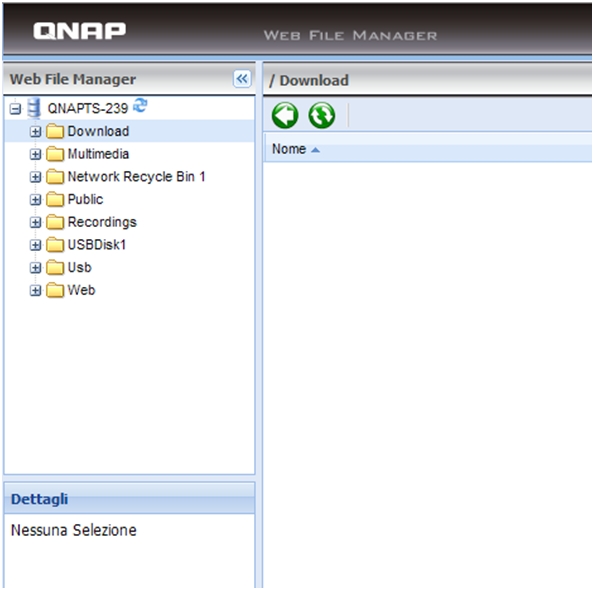Click the green refresh toolbar button
Viewport: 594px width, 590px height.
tap(322, 115)
